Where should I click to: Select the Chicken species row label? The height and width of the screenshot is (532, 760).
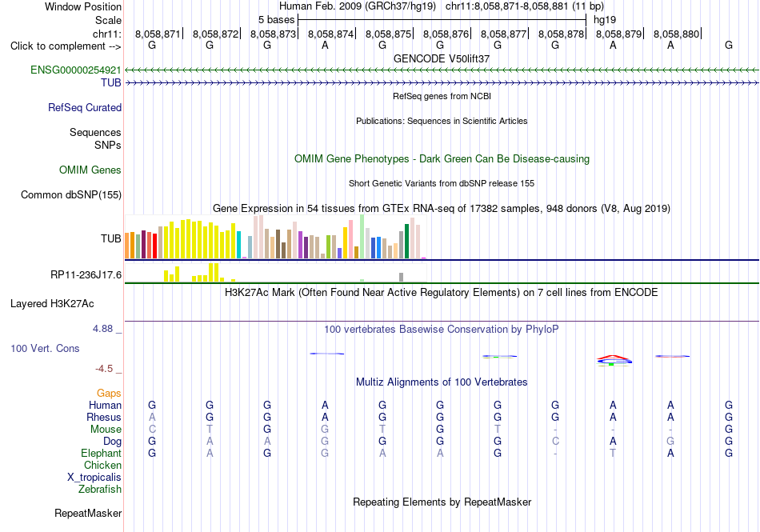pos(102,465)
